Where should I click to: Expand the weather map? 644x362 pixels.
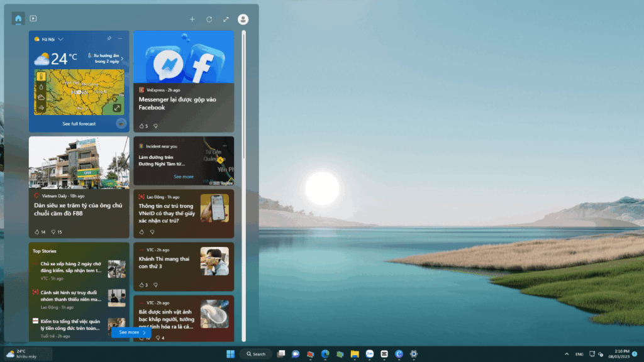click(117, 108)
